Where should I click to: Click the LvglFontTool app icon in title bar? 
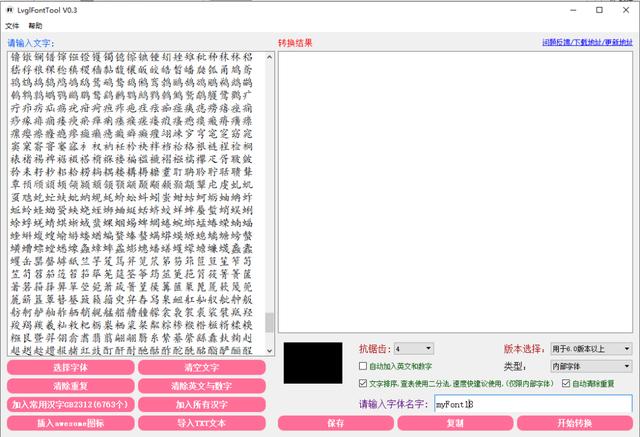coord(10,10)
